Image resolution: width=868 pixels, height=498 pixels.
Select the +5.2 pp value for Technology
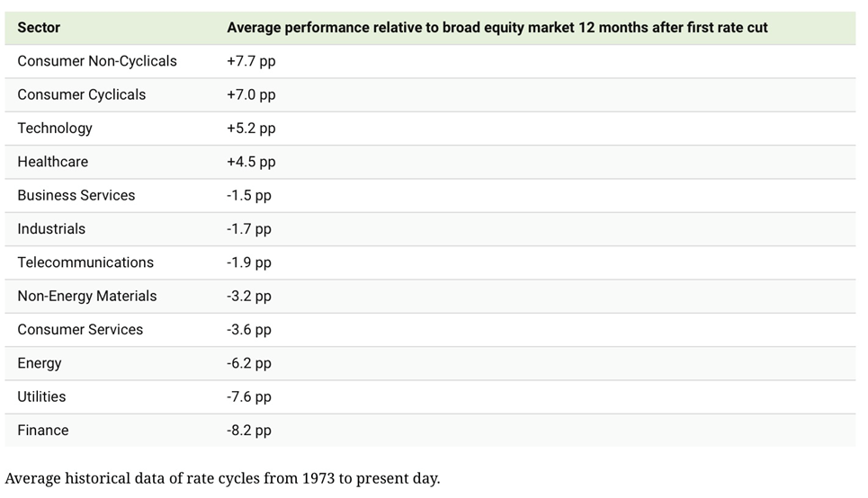coord(251,128)
